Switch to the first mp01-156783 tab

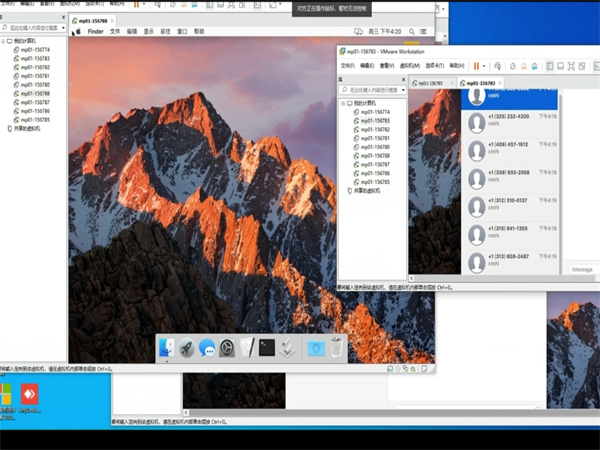point(430,83)
